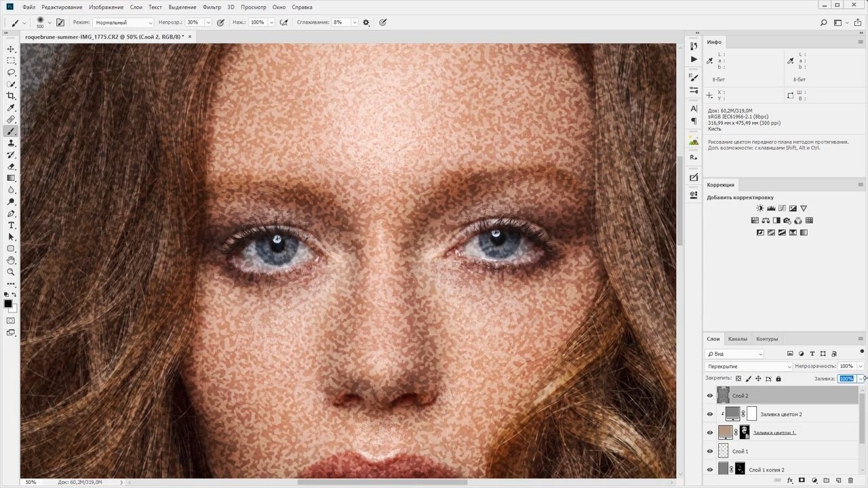
Task: Select the Eraser tool
Action: [x=11, y=166]
